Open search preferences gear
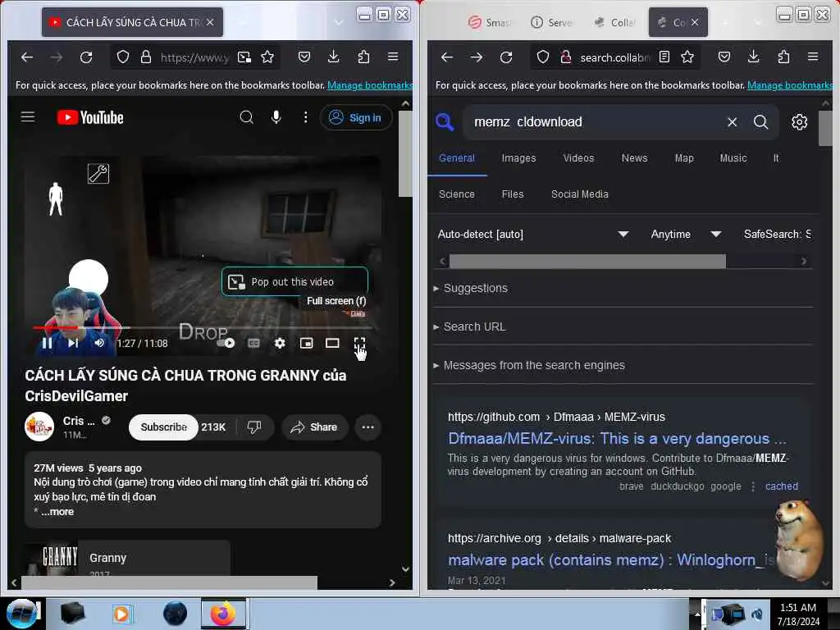This screenshot has width=840, height=630. 799,122
